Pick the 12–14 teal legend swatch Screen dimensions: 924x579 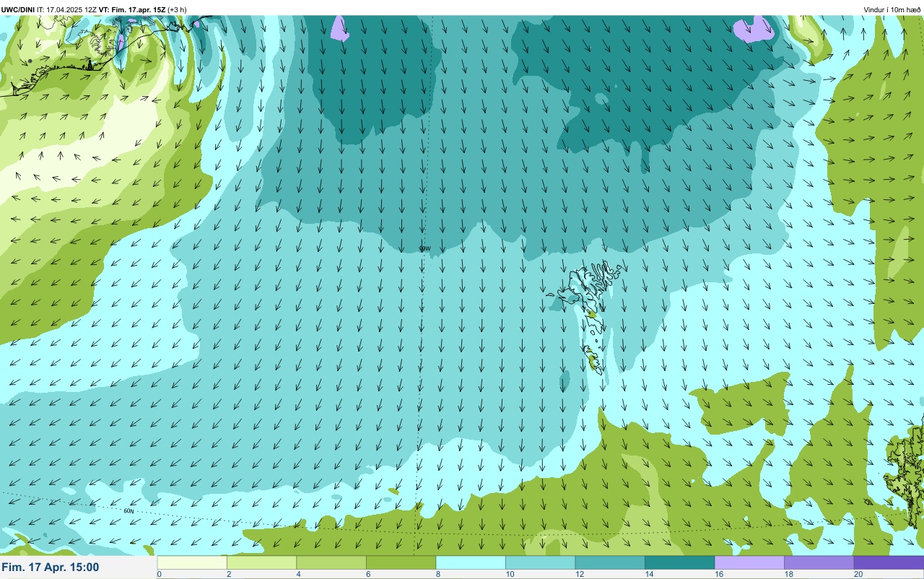610,562
